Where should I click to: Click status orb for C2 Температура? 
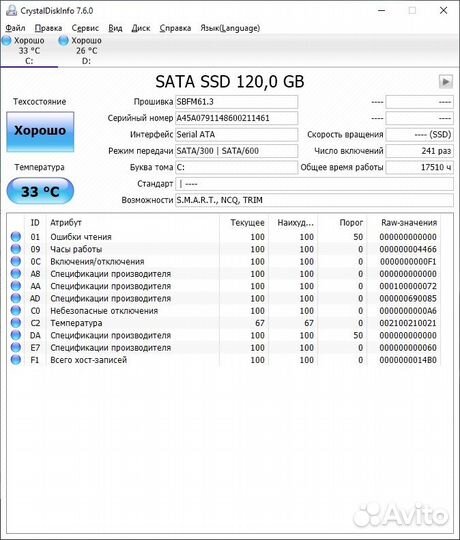pos(15,323)
